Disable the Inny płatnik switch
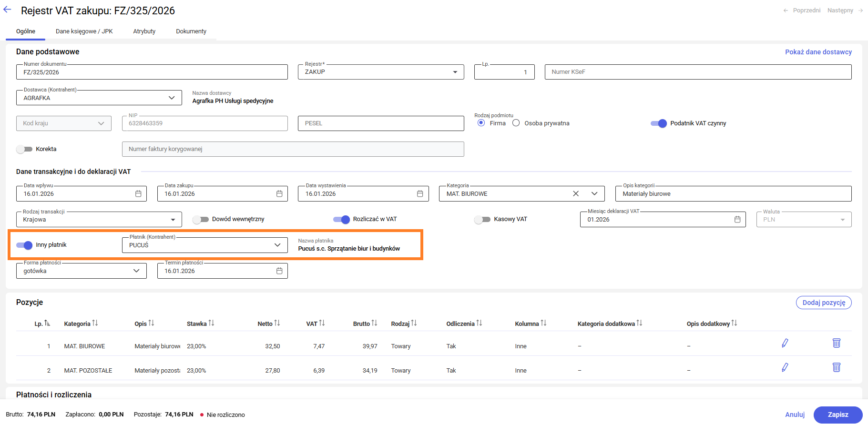868x425 pixels. 24,245
